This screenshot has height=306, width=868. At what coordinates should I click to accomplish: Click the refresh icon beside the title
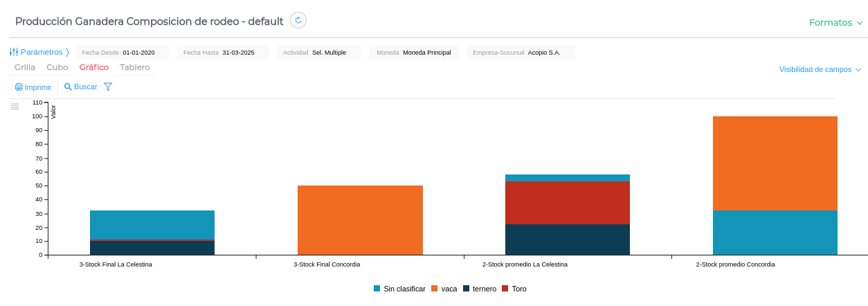(x=298, y=20)
